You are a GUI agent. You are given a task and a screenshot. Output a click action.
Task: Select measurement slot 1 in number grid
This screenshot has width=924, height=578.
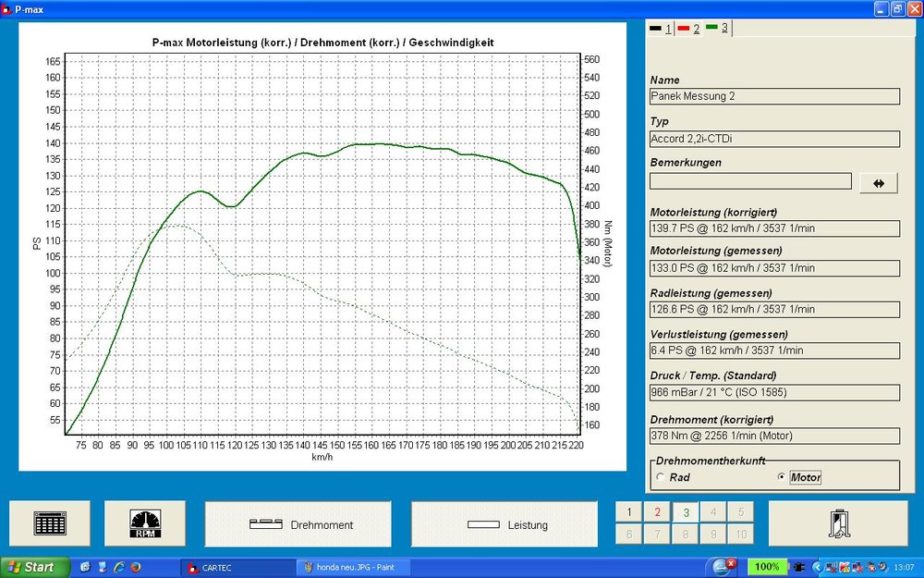point(628,512)
